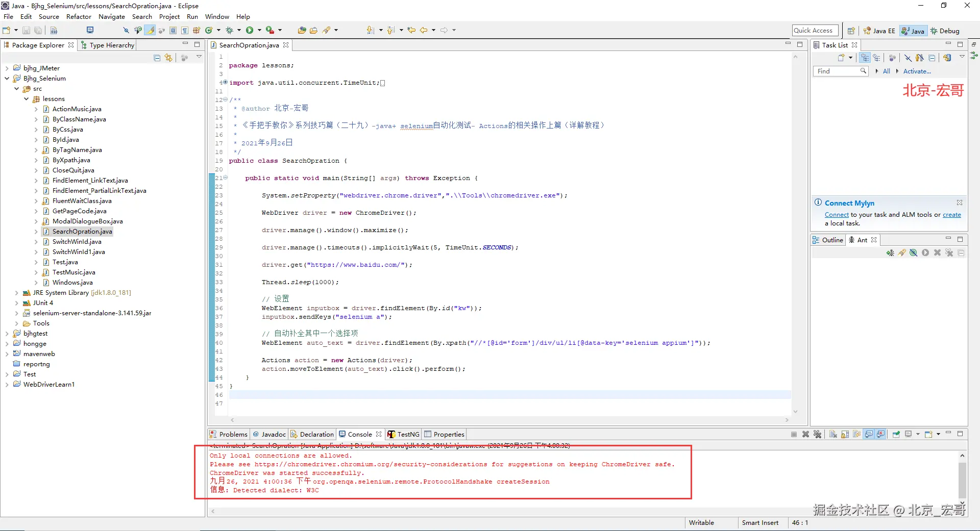Click the Activate... task link
This screenshot has height=531, width=980.
tap(917, 71)
